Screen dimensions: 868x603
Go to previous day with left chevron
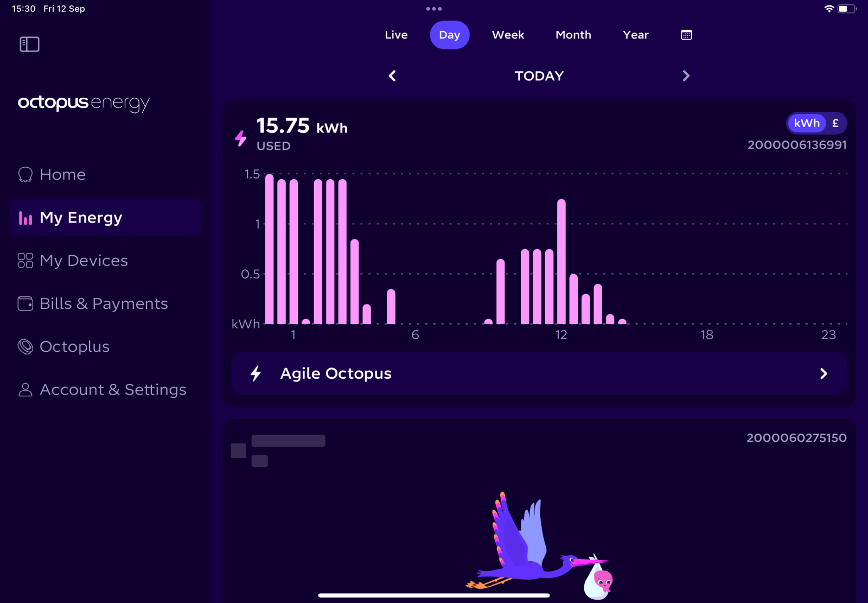(x=392, y=76)
